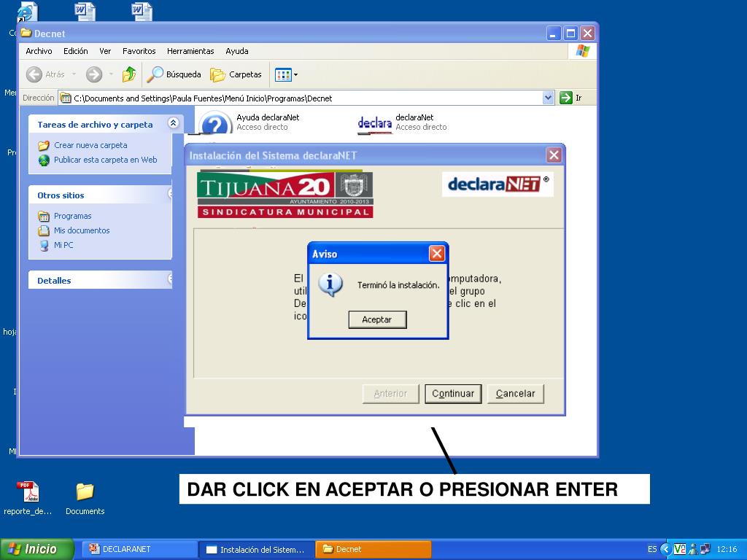Click the ES language indicator in tray
The width and height of the screenshot is (747, 560).
[x=651, y=549]
